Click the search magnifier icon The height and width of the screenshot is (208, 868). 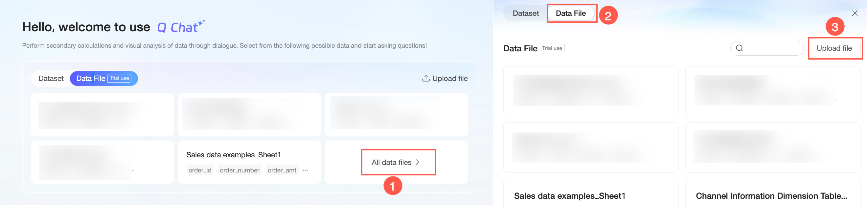(739, 48)
